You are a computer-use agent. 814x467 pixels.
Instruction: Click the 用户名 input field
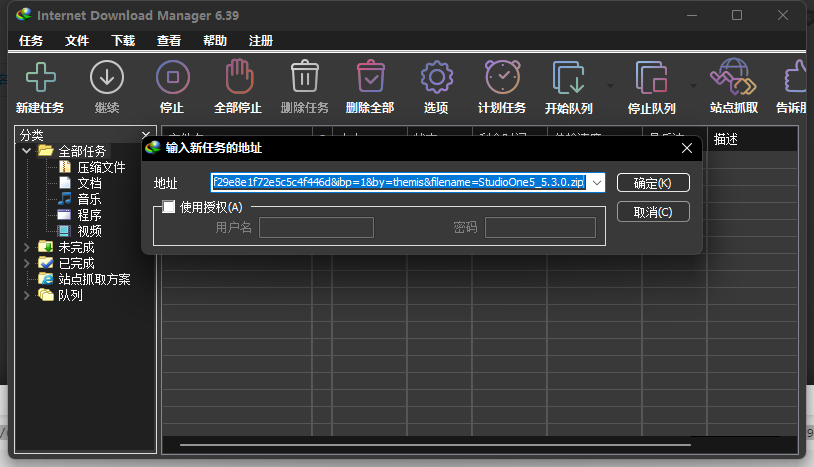pos(316,228)
